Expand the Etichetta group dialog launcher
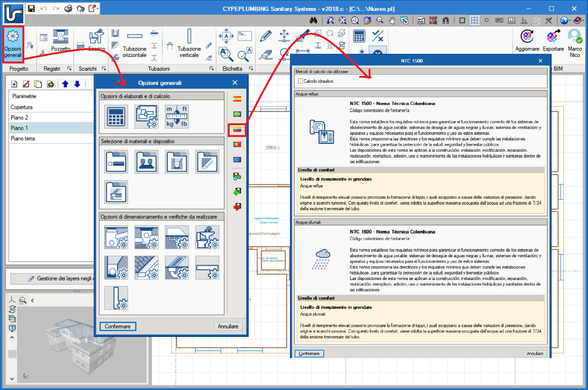Viewport: 588px width, 390px height. pos(251,69)
